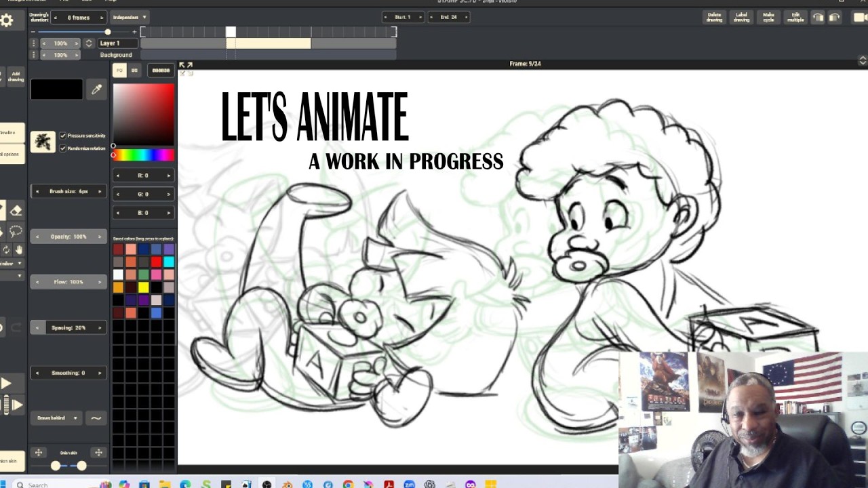Viewport: 868px width, 488px height.
Task: Click the second onion-skin icon beside the camera
Action: pos(835,18)
